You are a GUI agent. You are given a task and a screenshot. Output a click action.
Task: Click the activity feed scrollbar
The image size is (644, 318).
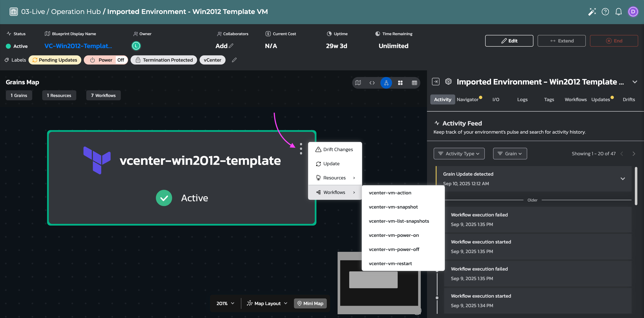coord(636,186)
